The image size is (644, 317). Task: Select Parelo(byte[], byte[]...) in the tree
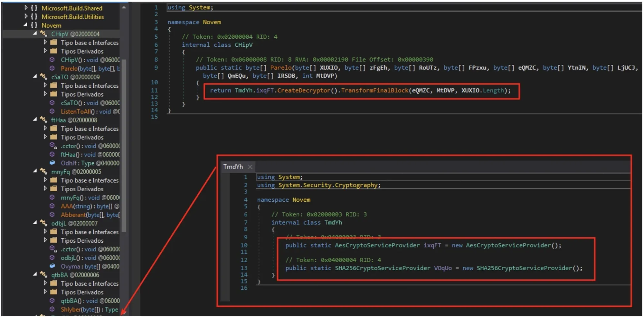tap(90, 68)
